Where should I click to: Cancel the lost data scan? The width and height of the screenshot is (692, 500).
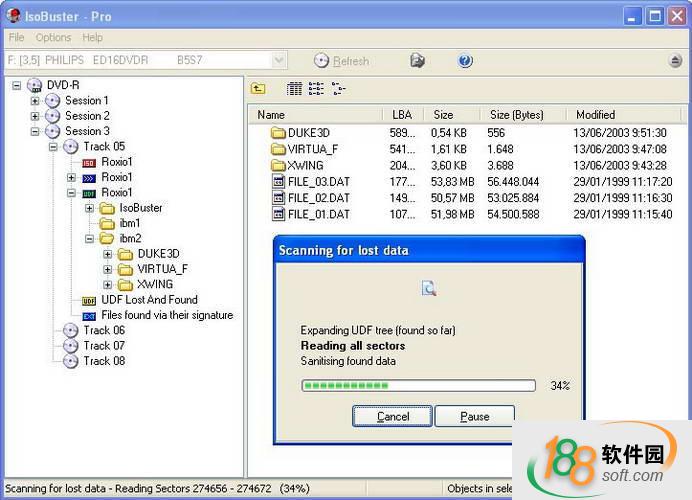[x=392, y=416]
